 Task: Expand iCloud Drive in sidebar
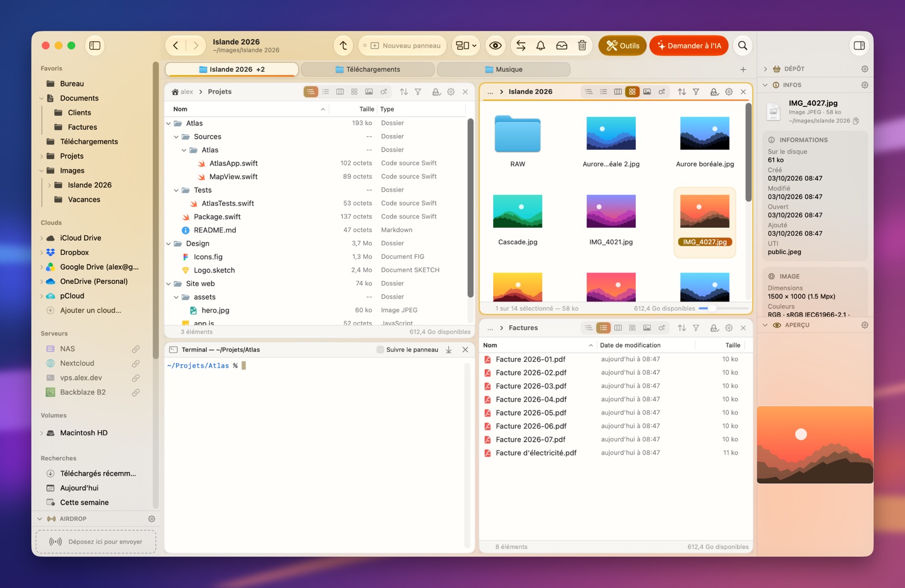point(41,238)
